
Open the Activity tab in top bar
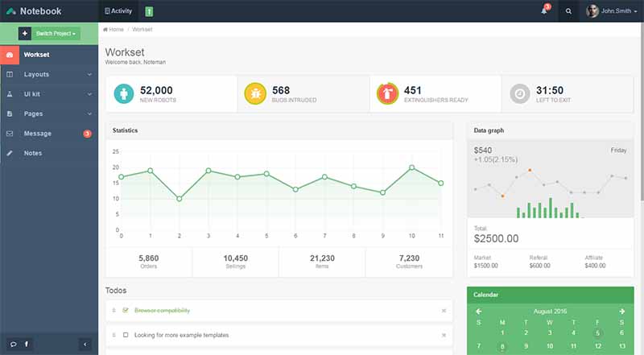[118, 11]
